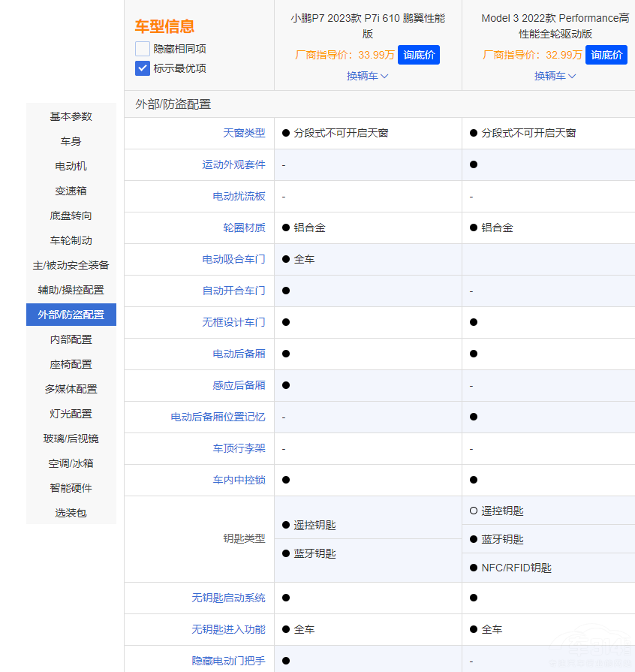
Task: Open the 无钥匙进入功能 parameter link
Action: [x=228, y=629]
